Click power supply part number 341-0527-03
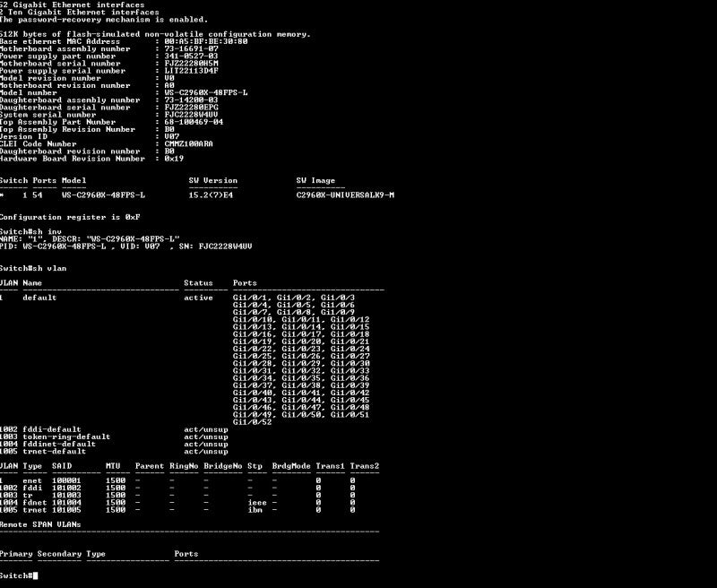Viewport: 717px width, 588px height. pos(191,56)
